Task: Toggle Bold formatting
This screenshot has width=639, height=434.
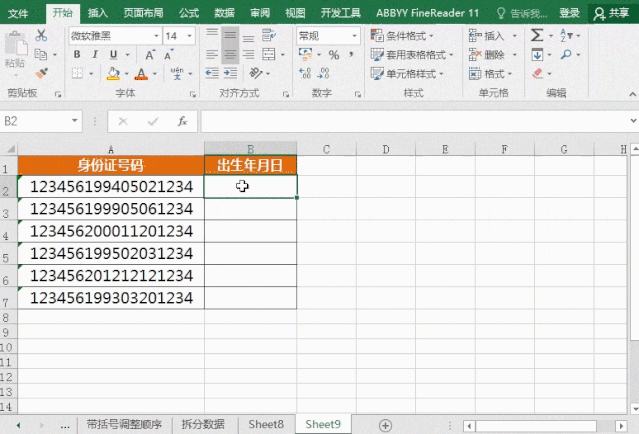Action: (x=77, y=55)
